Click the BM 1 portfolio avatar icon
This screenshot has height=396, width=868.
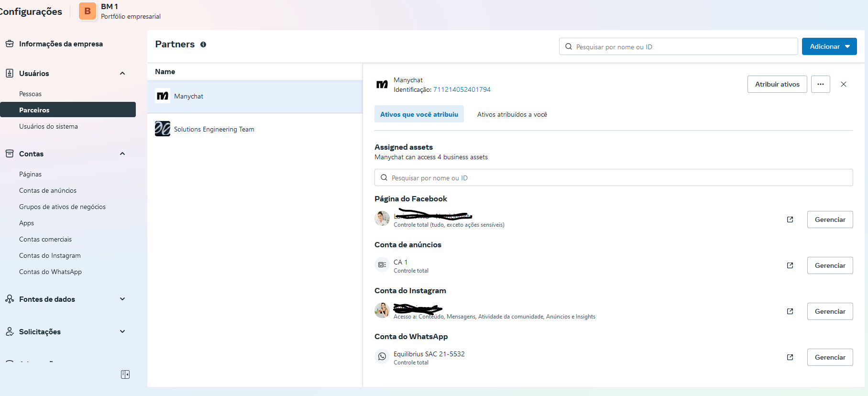(x=88, y=11)
